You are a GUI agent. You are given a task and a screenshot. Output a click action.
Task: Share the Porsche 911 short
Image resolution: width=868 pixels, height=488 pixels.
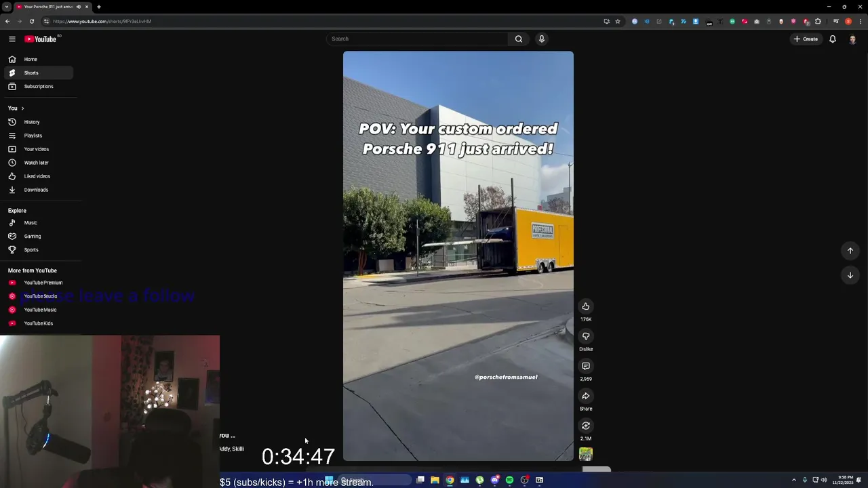(x=586, y=396)
